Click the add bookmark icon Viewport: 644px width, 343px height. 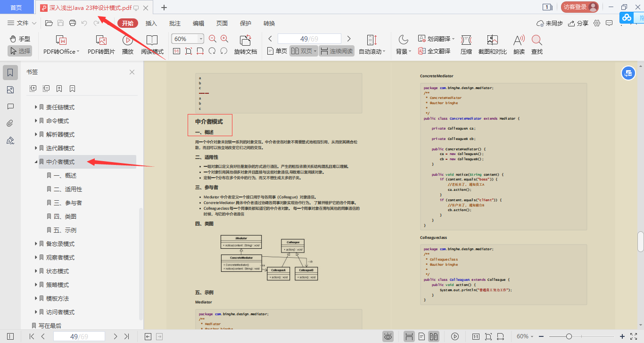click(x=59, y=88)
